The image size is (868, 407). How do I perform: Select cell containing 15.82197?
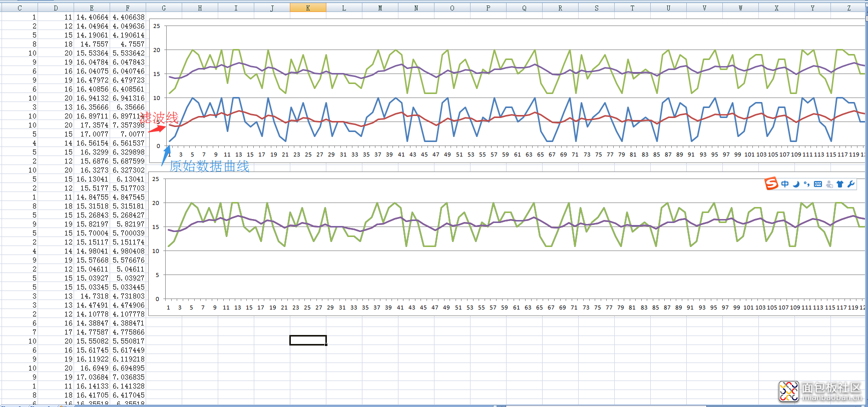(x=92, y=224)
